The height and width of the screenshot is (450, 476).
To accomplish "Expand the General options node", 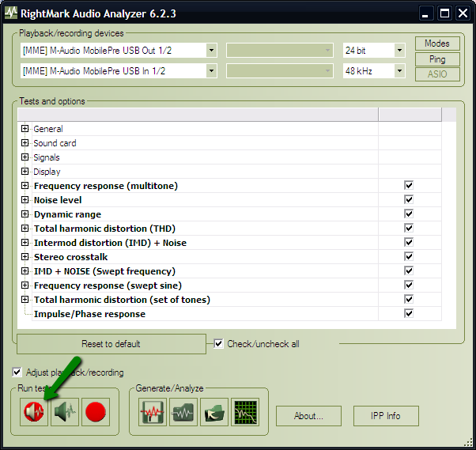I will click(25, 128).
